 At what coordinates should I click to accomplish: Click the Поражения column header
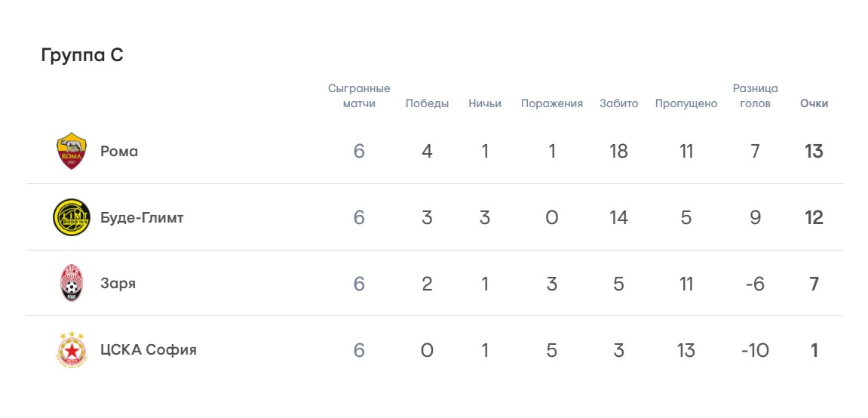pos(551,103)
